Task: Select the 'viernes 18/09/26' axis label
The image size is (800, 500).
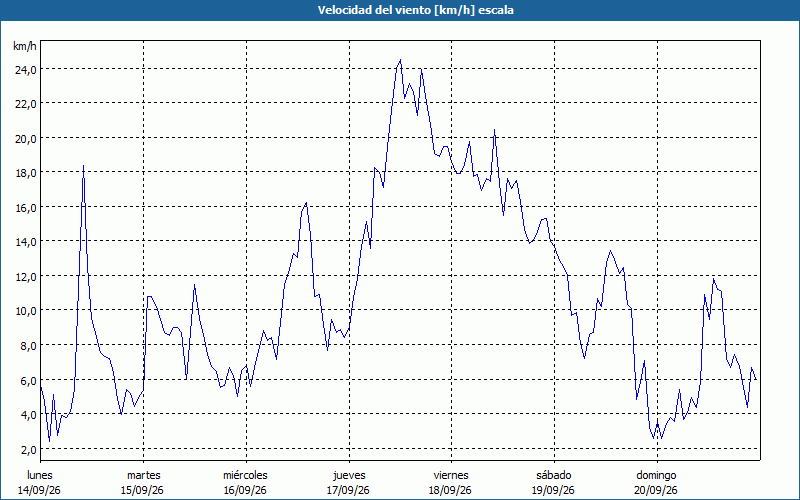Action: pos(451,483)
